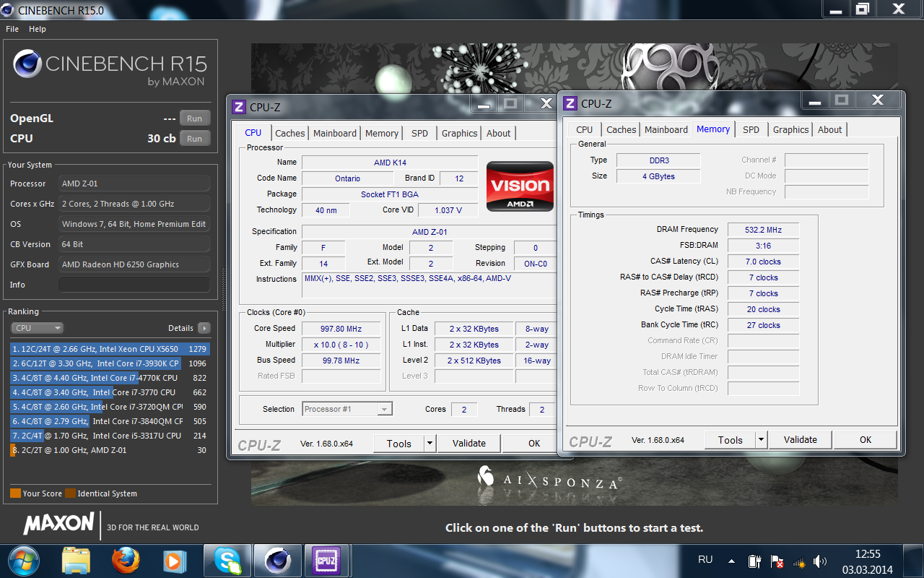Open Graphics tab in left CPU-Z
Screen dimensions: 924x578
pyautogui.click(x=460, y=134)
